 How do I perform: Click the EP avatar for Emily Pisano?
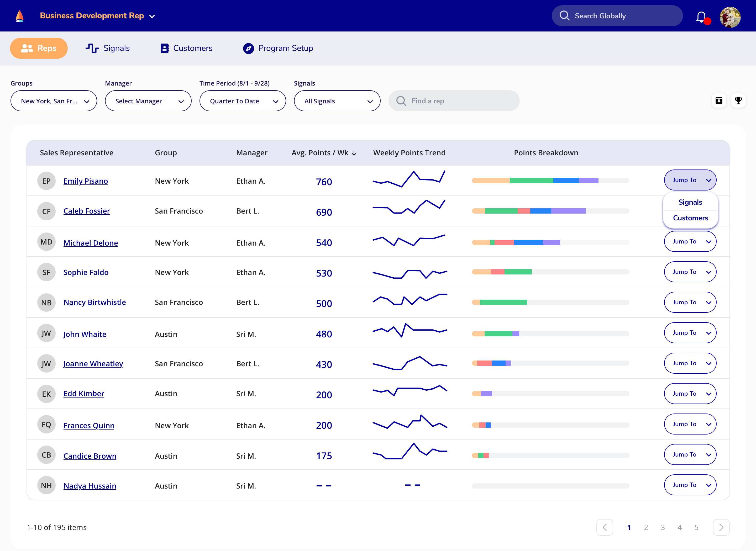[46, 181]
